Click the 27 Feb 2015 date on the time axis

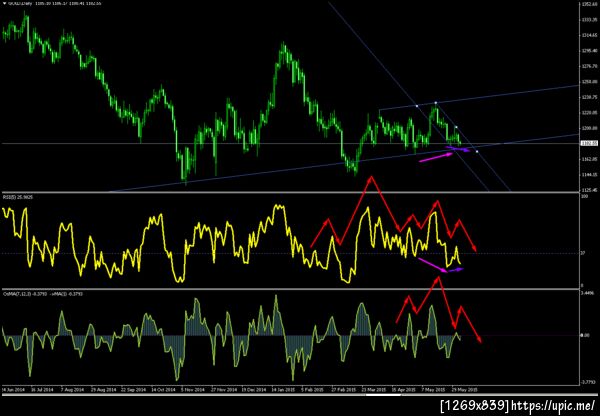(x=344, y=389)
